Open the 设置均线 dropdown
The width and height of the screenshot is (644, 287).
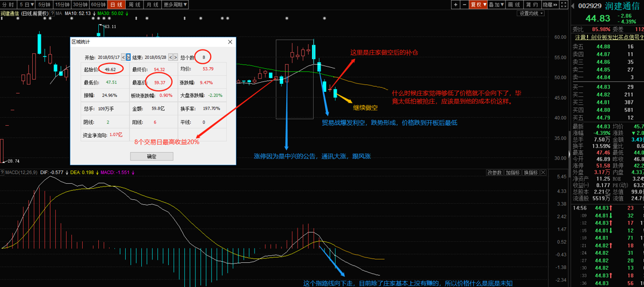[531, 13]
